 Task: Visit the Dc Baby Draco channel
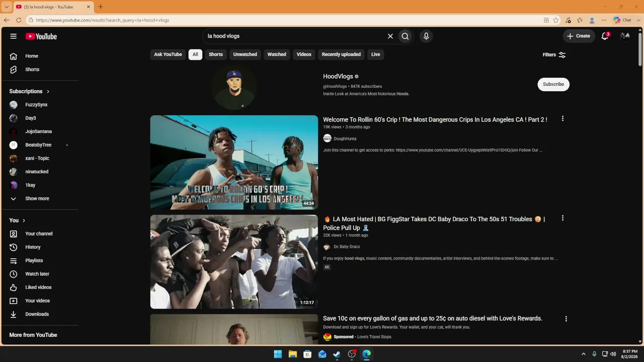point(347,247)
